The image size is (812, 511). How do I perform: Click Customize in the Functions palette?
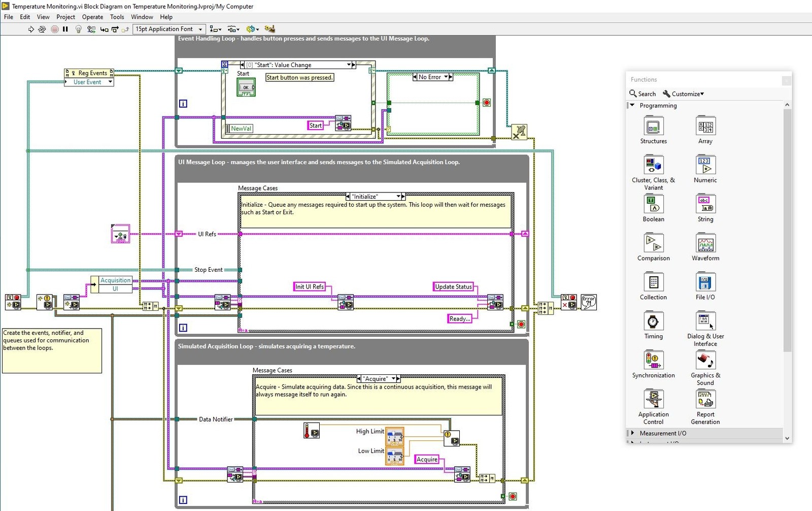pos(684,94)
